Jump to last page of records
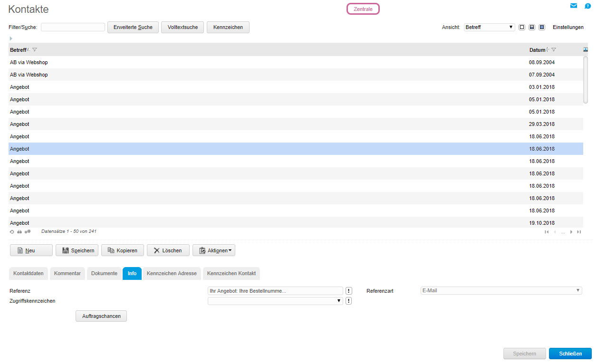Image resolution: width=597 pixels, height=364 pixels. (579, 232)
